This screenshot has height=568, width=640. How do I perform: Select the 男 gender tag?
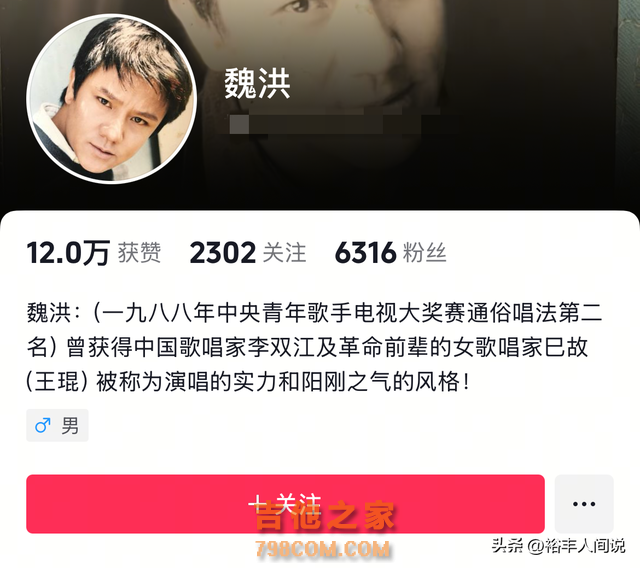(x=58, y=426)
